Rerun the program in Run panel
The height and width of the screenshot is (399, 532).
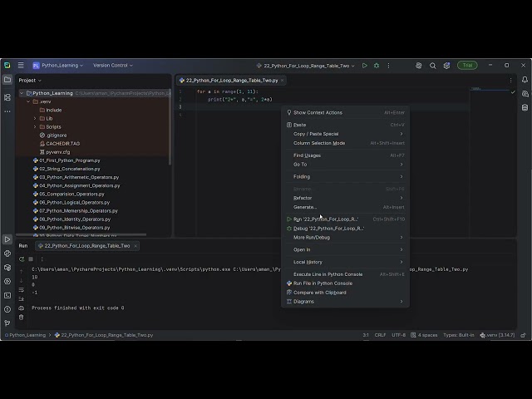pos(22,259)
